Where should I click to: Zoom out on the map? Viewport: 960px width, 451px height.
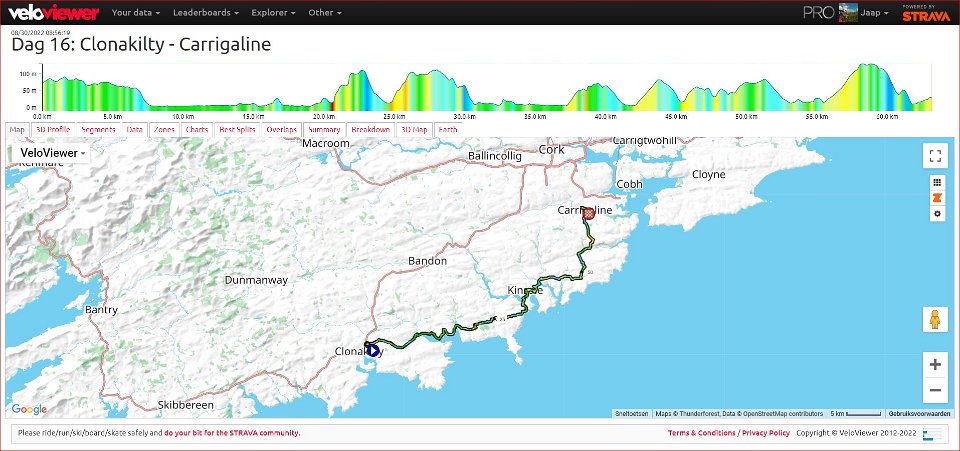coord(935,390)
